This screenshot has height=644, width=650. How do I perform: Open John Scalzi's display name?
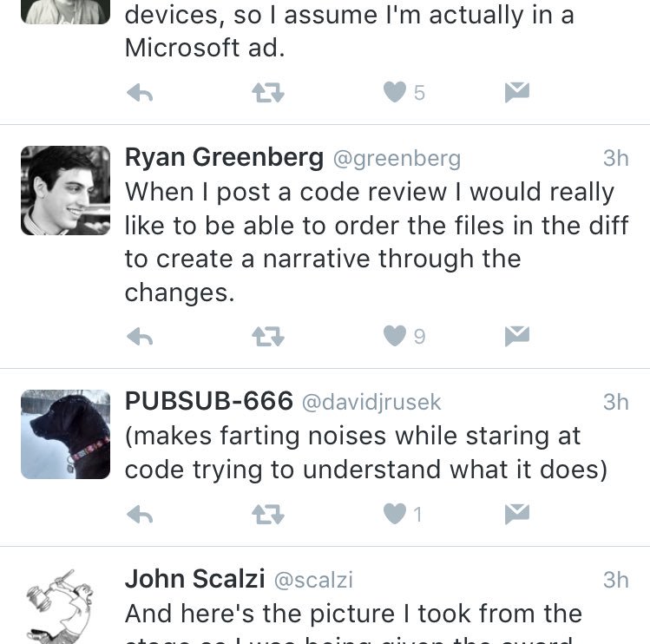point(195,579)
